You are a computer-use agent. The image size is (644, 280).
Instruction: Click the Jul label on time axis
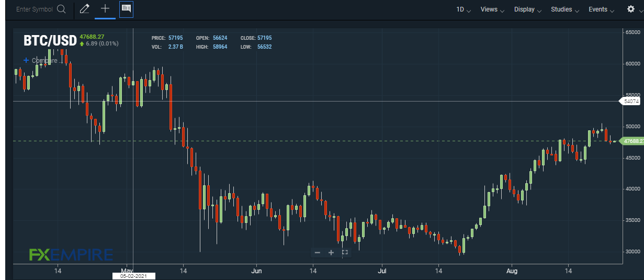382,271
